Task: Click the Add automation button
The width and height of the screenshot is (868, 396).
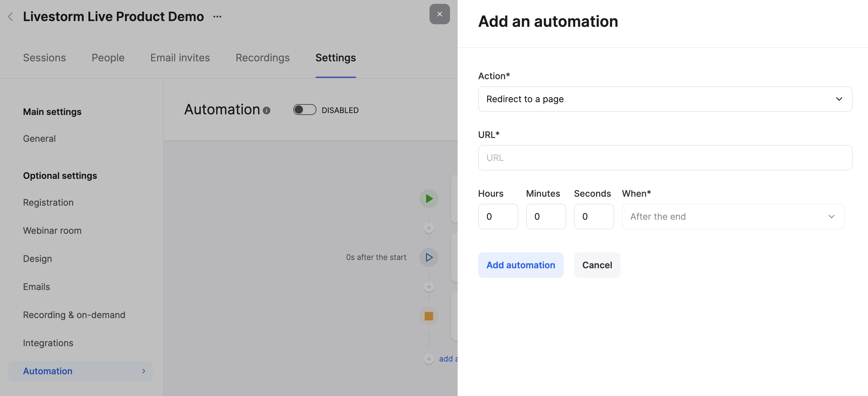Action: click(x=521, y=265)
